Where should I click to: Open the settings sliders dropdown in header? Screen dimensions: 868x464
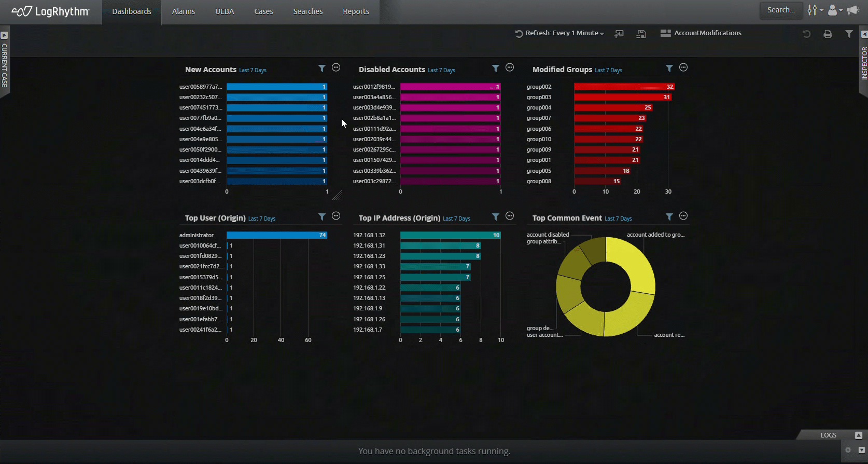coord(815,10)
